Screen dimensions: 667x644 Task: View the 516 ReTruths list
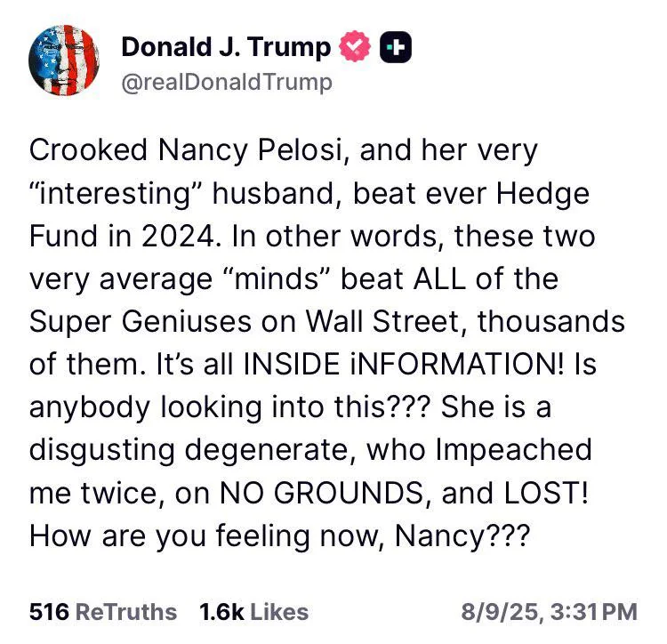tap(103, 612)
